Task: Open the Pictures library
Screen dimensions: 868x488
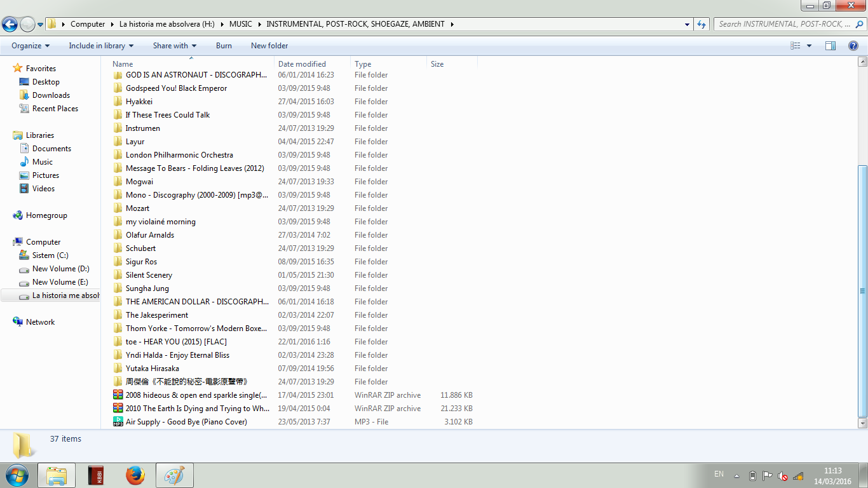Action: (46, 175)
